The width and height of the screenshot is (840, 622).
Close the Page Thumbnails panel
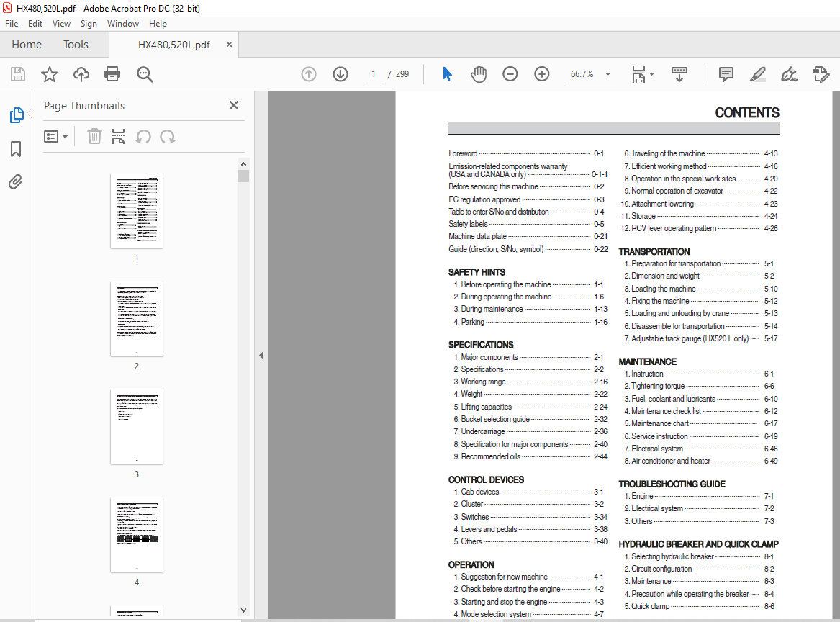pyautogui.click(x=234, y=106)
